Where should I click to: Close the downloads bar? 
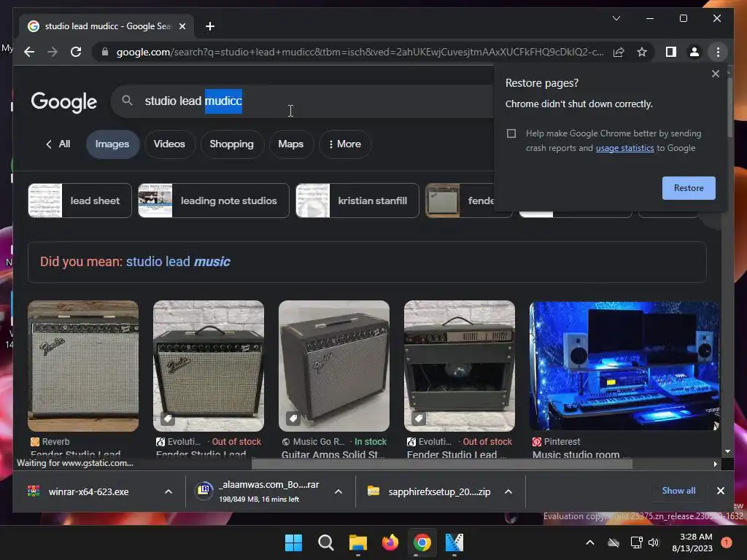click(720, 491)
